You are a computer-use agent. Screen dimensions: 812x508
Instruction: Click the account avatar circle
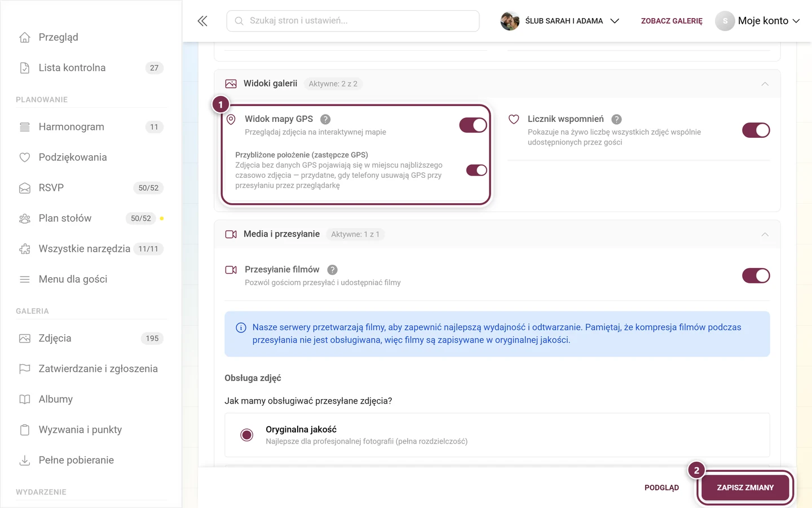[725, 21]
